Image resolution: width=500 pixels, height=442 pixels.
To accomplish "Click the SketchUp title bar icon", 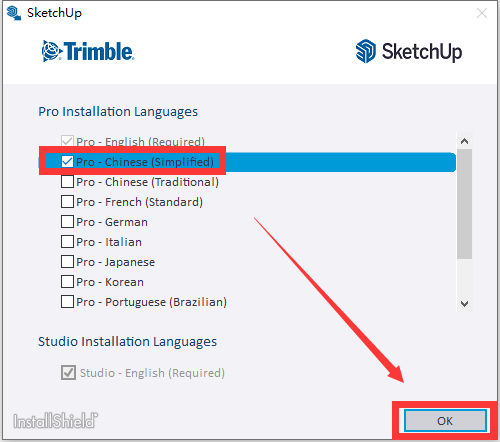I will coord(14,13).
